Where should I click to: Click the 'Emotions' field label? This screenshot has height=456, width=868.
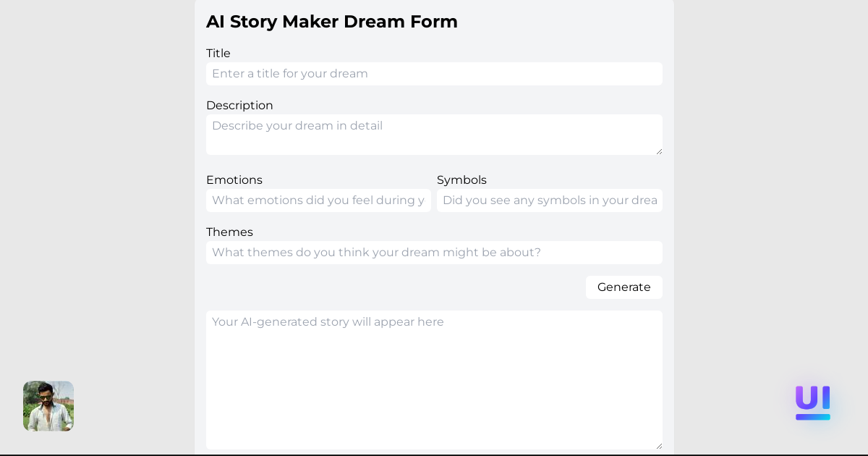pyautogui.click(x=234, y=180)
